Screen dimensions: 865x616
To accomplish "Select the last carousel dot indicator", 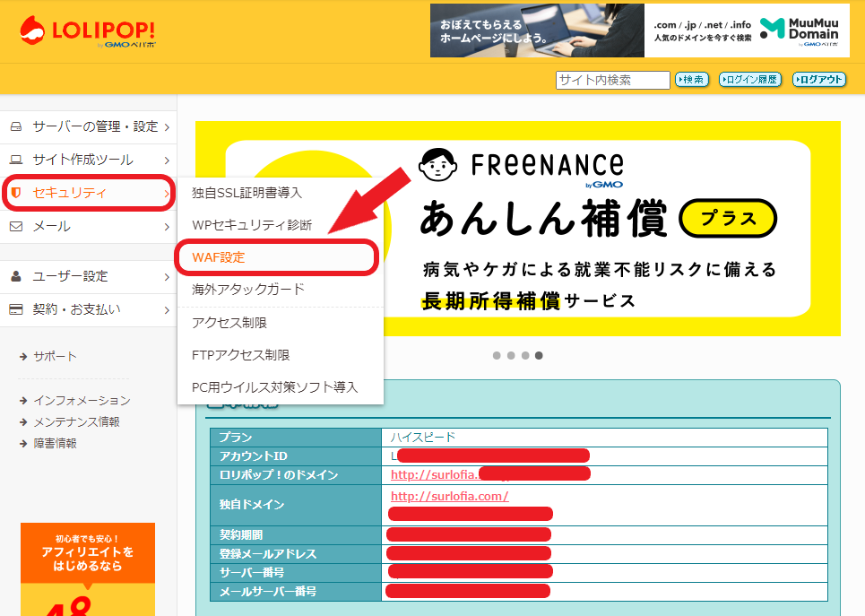I will 539,355.
